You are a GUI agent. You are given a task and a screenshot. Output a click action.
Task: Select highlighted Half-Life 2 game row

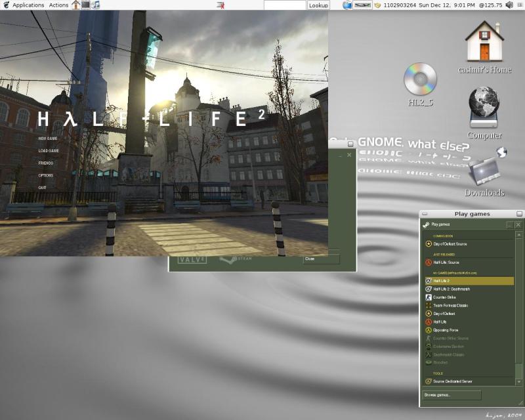469,281
